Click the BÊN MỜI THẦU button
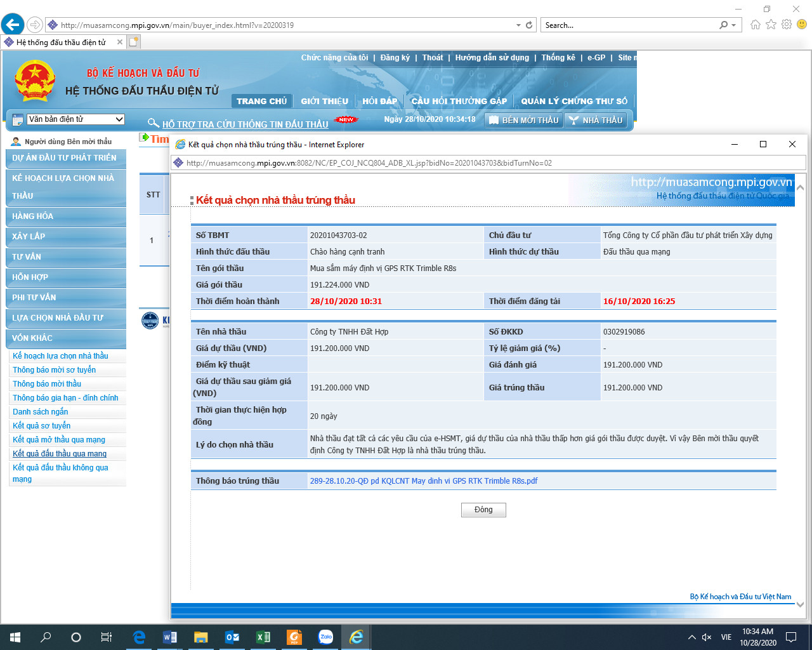The width and height of the screenshot is (812, 650). (x=523, y=120)
